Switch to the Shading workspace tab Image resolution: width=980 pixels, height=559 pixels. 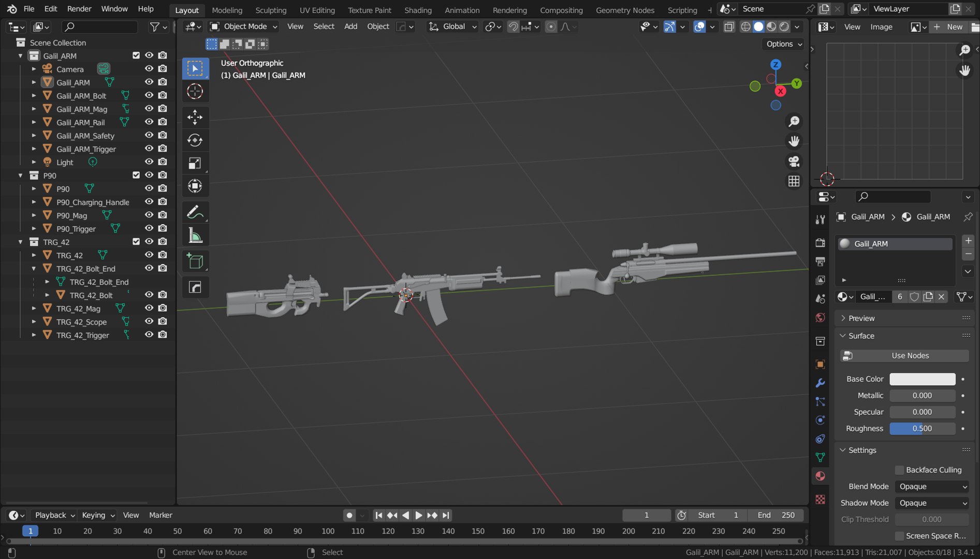[418, 10]
